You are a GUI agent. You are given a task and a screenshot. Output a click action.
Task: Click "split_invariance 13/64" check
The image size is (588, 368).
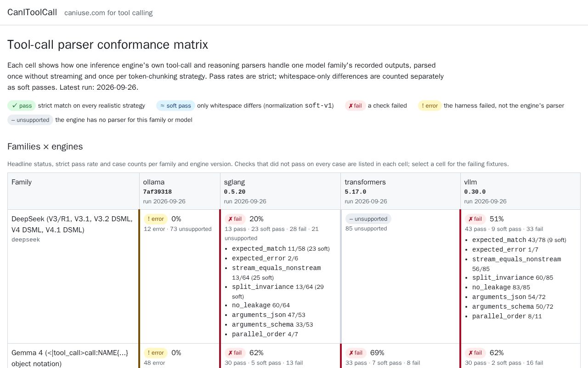pyautogui.click(x=278, y=292)
